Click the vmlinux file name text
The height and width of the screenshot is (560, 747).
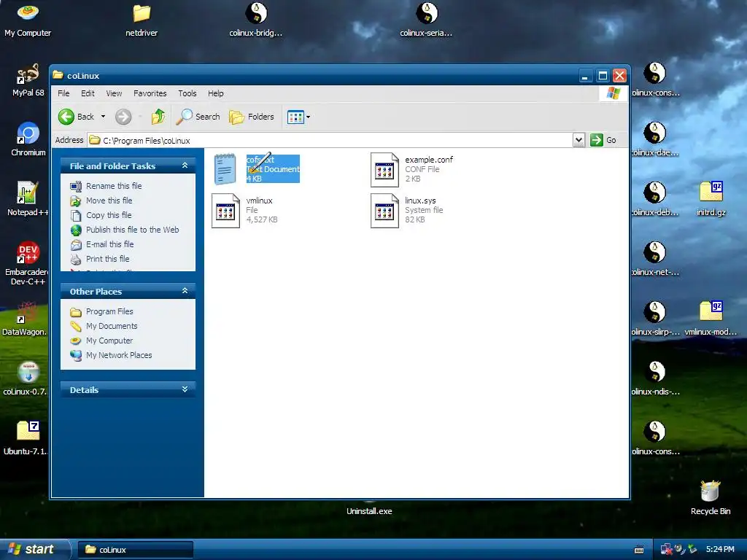259,201
